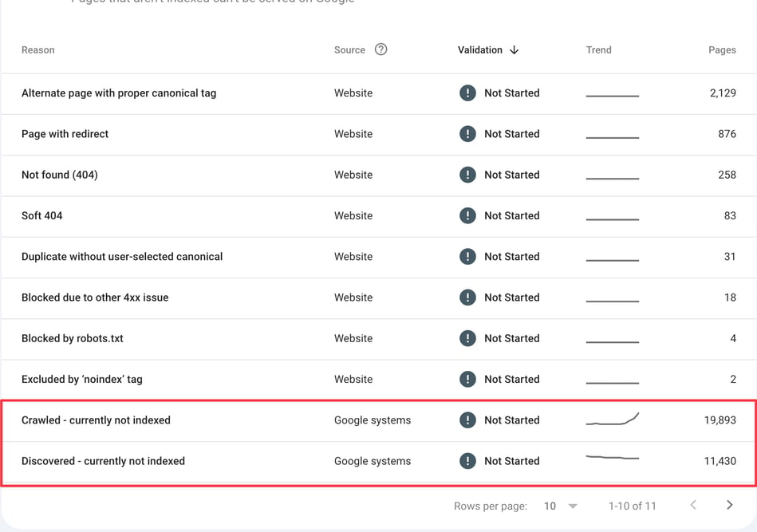Click the 258 pages count
Screen dimensions: 757x532
pos(727,175)
